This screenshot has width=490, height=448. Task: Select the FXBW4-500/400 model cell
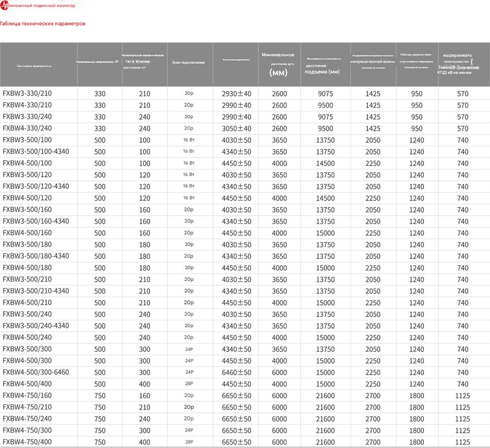click(x=27, y=384)
